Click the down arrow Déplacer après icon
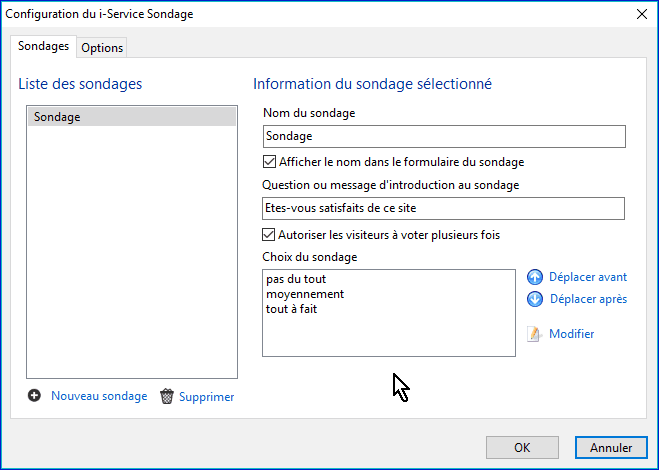The height and width of the screenshot is (470, 659). pos(535,299)
